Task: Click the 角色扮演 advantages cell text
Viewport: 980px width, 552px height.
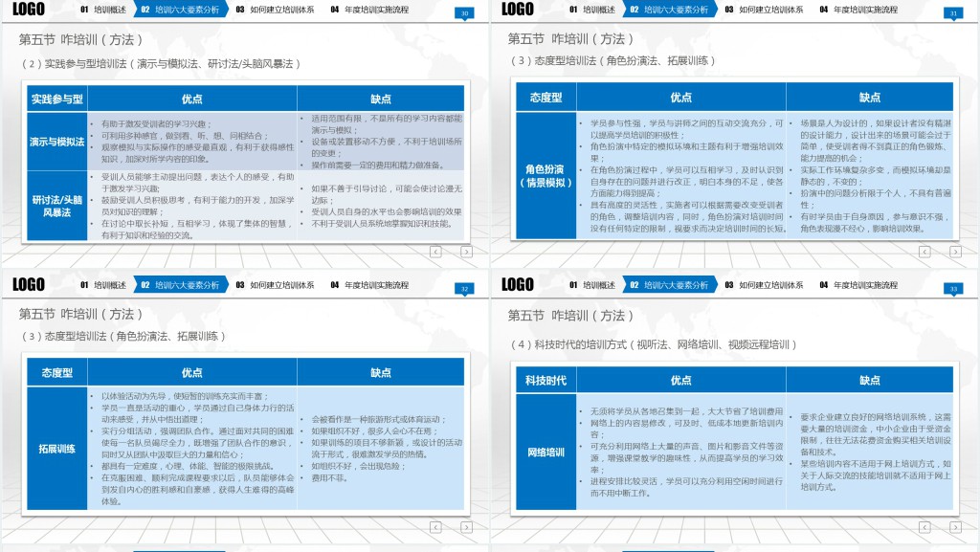Action: (x=681, y=176)
